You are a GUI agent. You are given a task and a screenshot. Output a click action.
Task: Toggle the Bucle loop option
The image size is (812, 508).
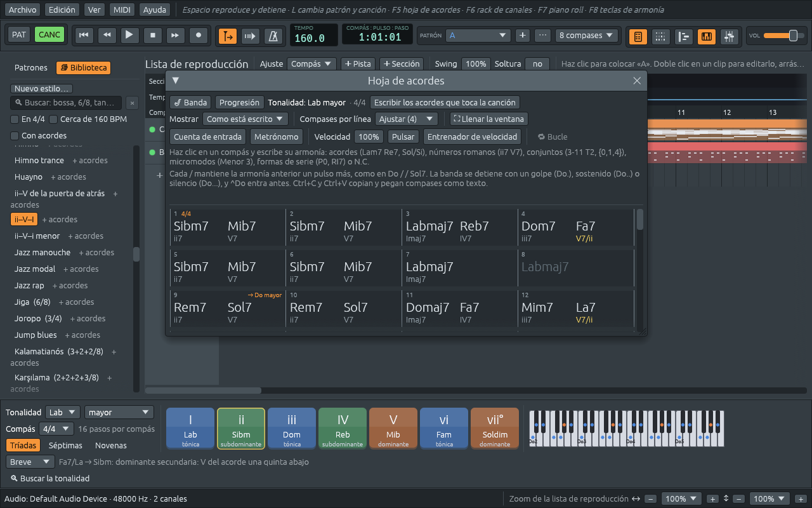pyautogui.click(x=553, y=137)
